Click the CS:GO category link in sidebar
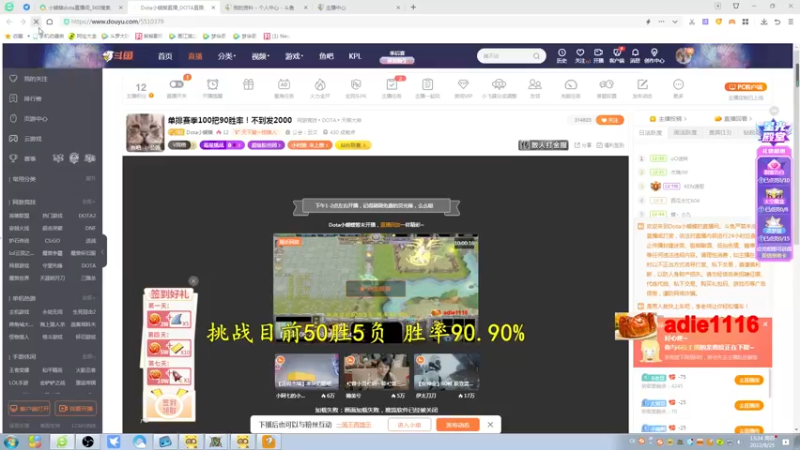The height and width of the screenshot is (450, 800). pyautogui.click(x=52, y=241)
